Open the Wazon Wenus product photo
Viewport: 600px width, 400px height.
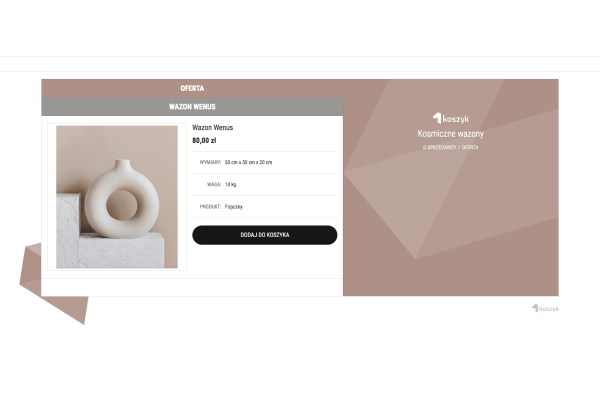pyautogui.click(x=117, y=197)
